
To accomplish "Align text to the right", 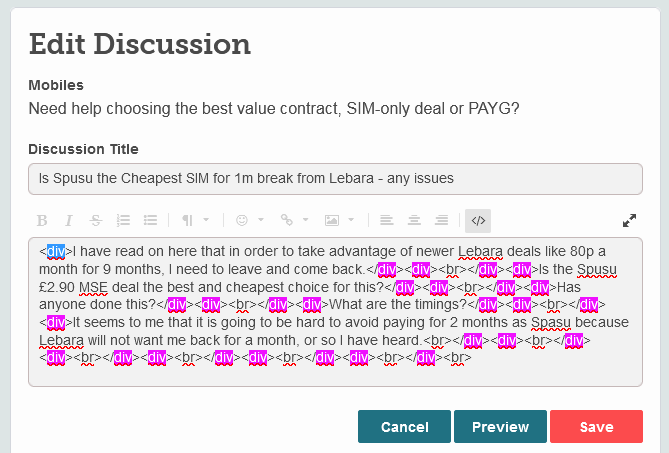I will pos(441,220).
